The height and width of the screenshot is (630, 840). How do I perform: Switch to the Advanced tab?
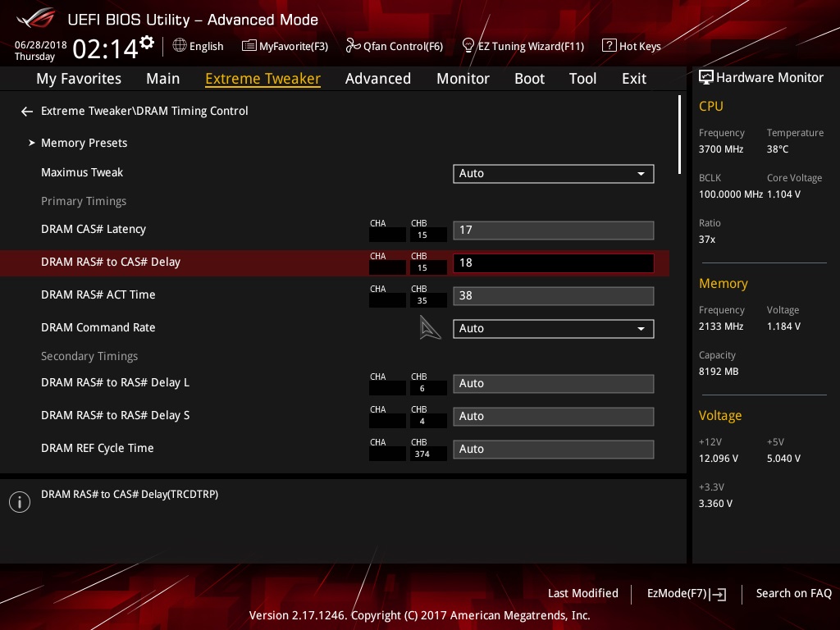(x=377, y=79)
